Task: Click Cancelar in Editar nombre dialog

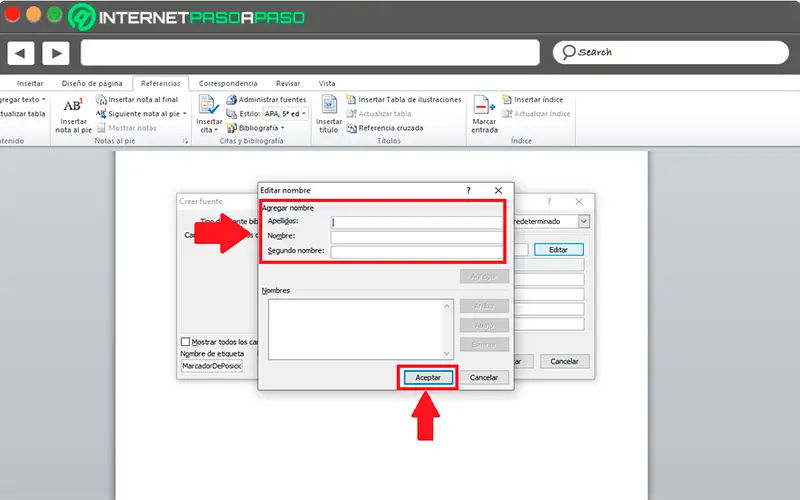Action: 484,378
